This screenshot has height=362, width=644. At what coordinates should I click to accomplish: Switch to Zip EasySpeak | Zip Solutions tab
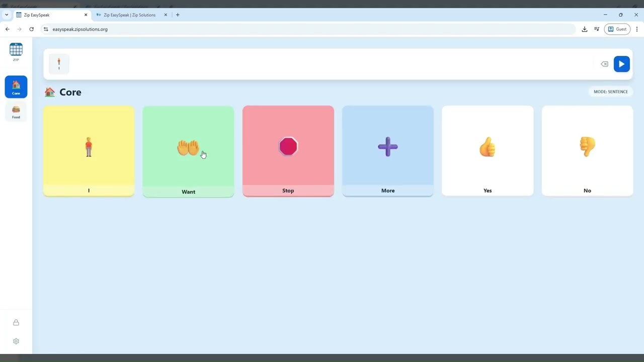point(129,15)
